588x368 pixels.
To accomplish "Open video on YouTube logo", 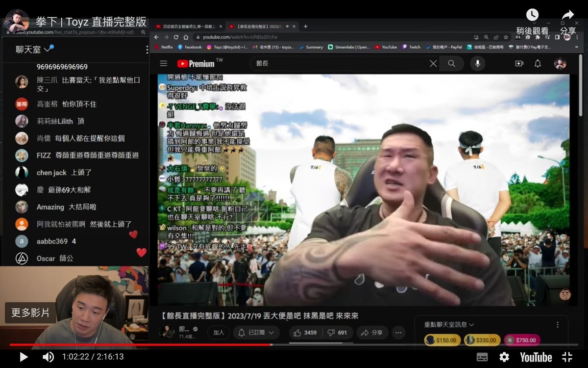I will tap(536, 357).
